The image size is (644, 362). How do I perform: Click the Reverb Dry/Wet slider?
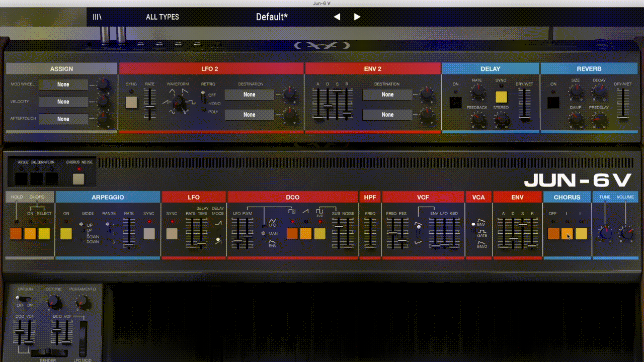[623, 104]
